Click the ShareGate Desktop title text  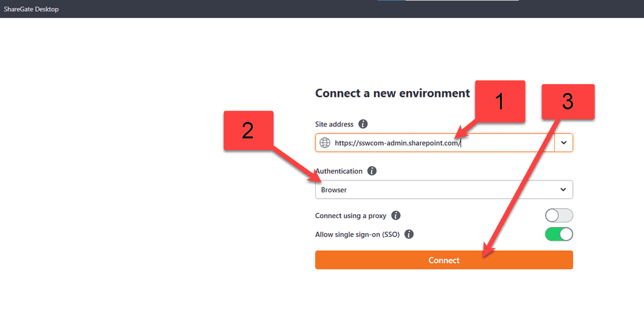click(31, 9)
